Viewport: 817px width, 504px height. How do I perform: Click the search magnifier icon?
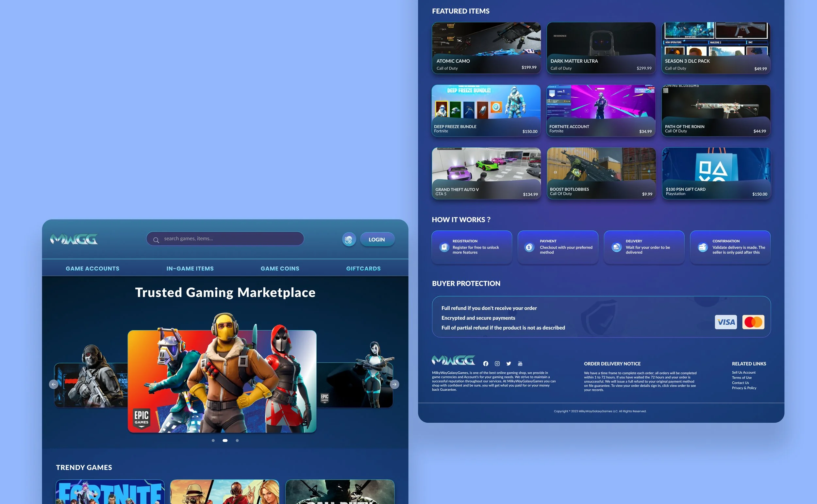pos(156,240)
